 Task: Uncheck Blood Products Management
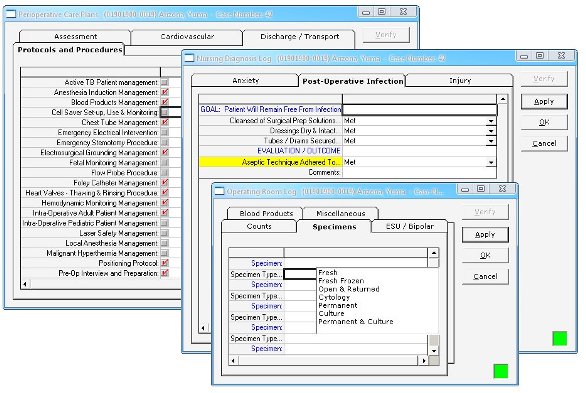pyautogui.click(x=165, y=102)
